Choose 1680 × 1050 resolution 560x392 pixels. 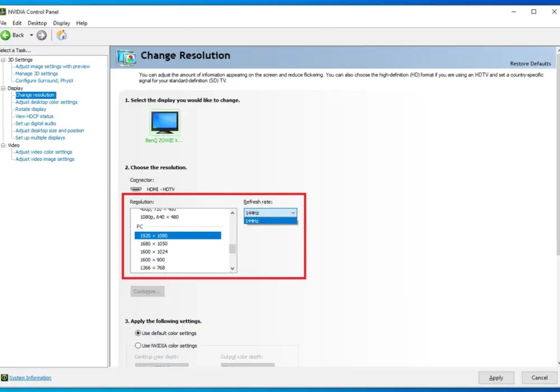point(153,244)
